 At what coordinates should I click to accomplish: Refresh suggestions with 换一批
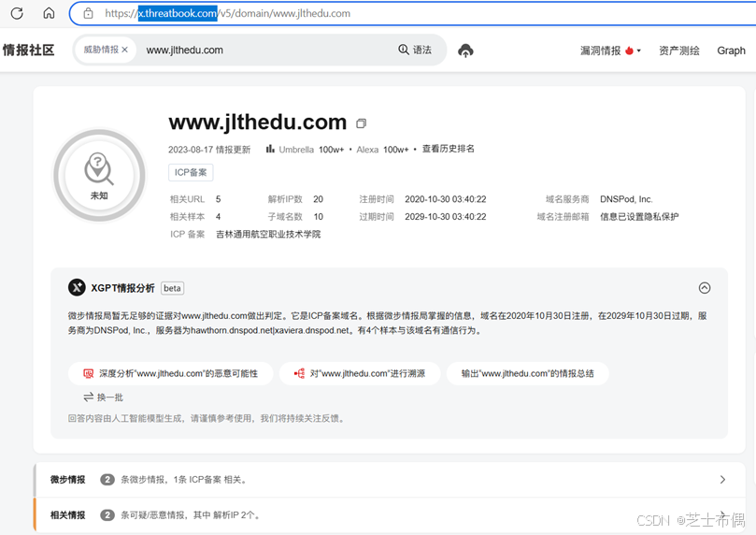click(103, 398)
